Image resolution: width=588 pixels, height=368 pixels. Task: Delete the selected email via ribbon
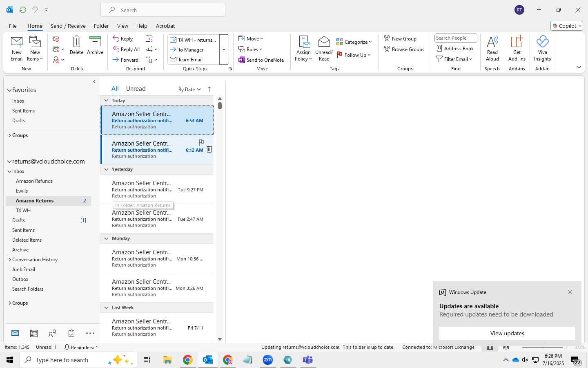[76, 45]
